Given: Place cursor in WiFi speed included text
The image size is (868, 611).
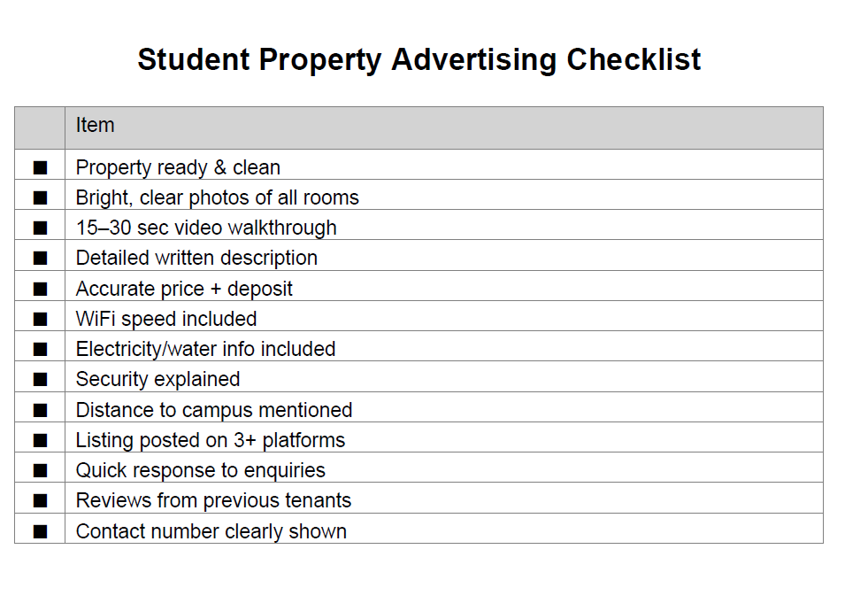Looking at the screenshot, I should click(x=166, y=319).
